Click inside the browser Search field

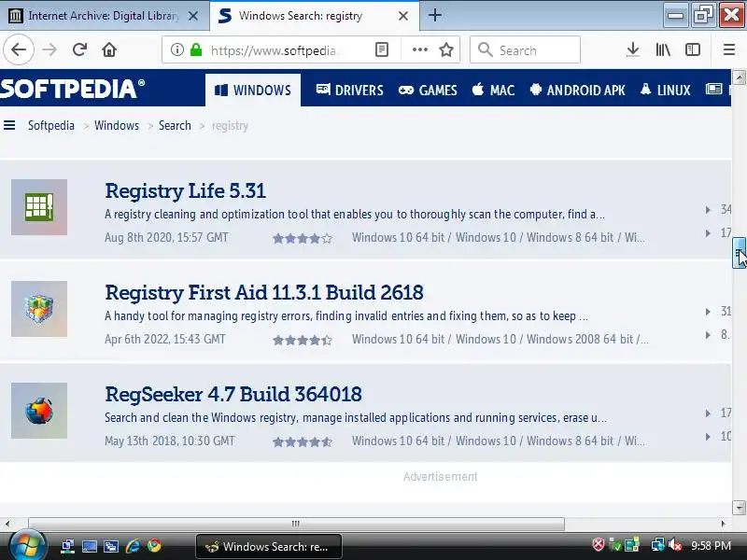[x=525, y=49]
